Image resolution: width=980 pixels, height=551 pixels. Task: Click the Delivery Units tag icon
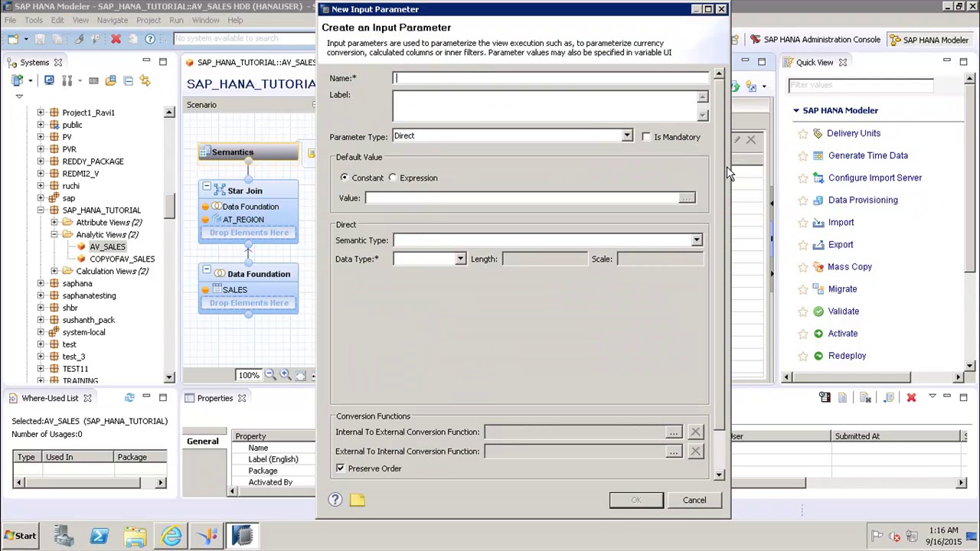(x=818, y=133)
